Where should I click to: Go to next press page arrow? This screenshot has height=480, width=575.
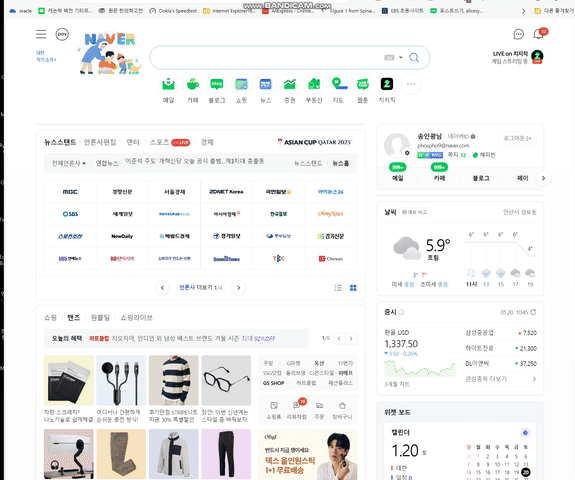[x=238, y=288]
